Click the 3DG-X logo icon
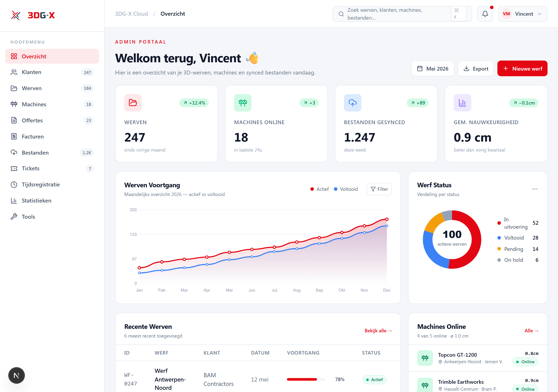Screen dimensions: 558x392 [15, 15]
